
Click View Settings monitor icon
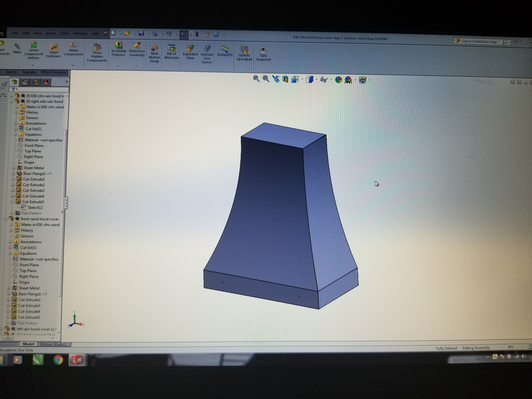pyautogui.click(x=362, y=80)
